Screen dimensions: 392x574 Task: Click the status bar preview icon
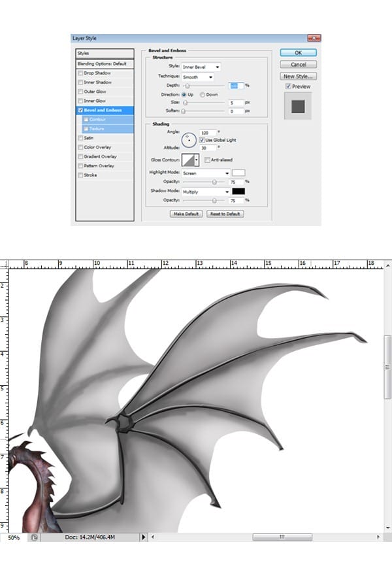(x=34, y=537)
